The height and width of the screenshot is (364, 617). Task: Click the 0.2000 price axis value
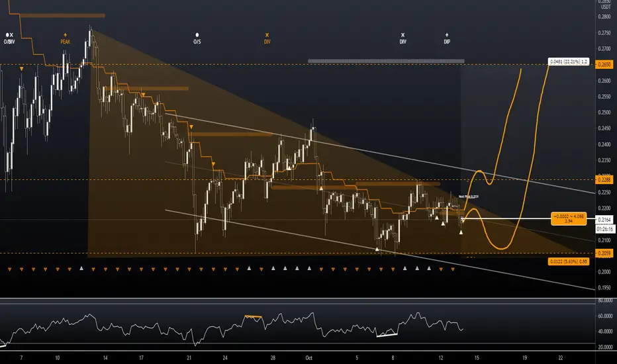604,272
